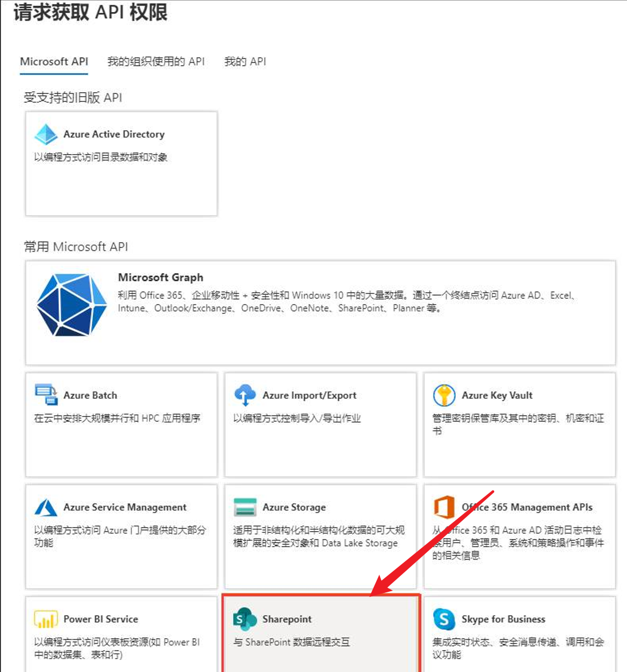Click the Office 365 Management APIs icon
Viewport: 627px width, 672px height.
[444, 507]
